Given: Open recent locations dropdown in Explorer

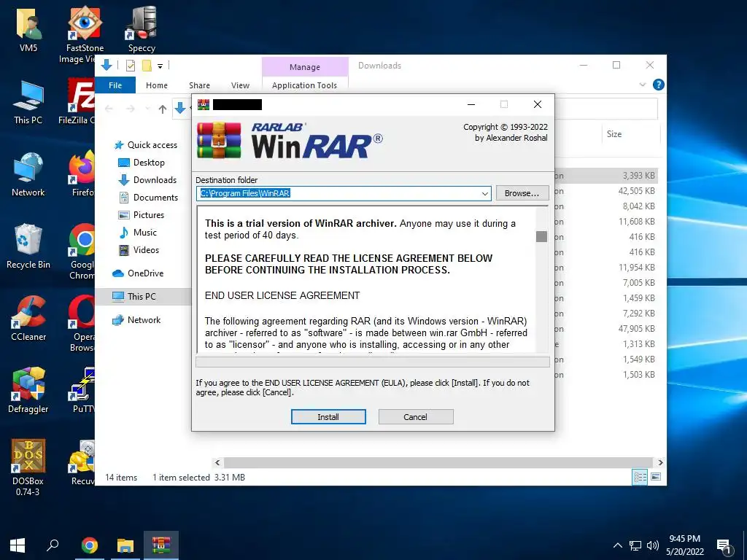Looking at the screenshot, I should point(147,109).
